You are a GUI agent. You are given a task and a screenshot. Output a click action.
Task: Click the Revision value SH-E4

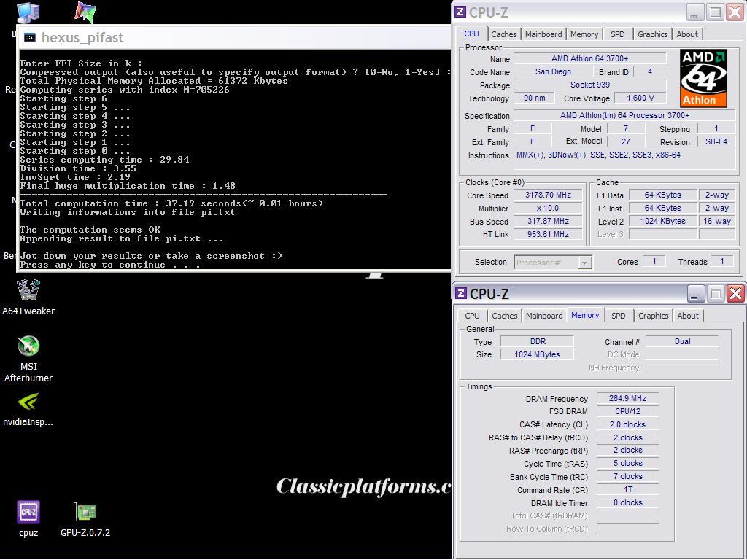coord(716,142)
